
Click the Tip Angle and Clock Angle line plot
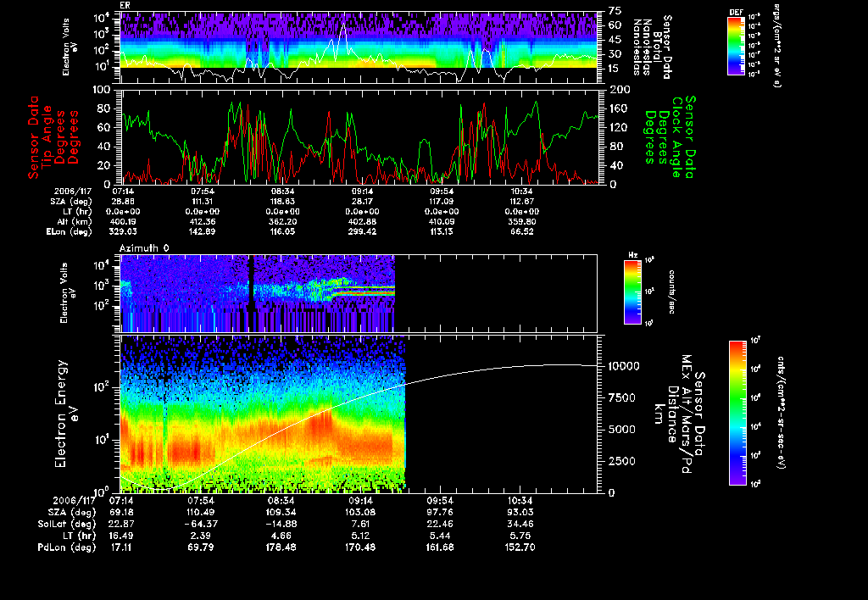pyautogui.click(x=359, y=136)
